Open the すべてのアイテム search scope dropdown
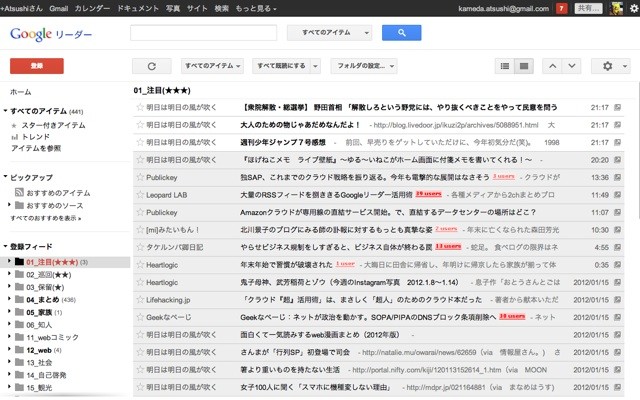This screenshot has height=400, width=640. pyautogui.click(x=329, y=33)
